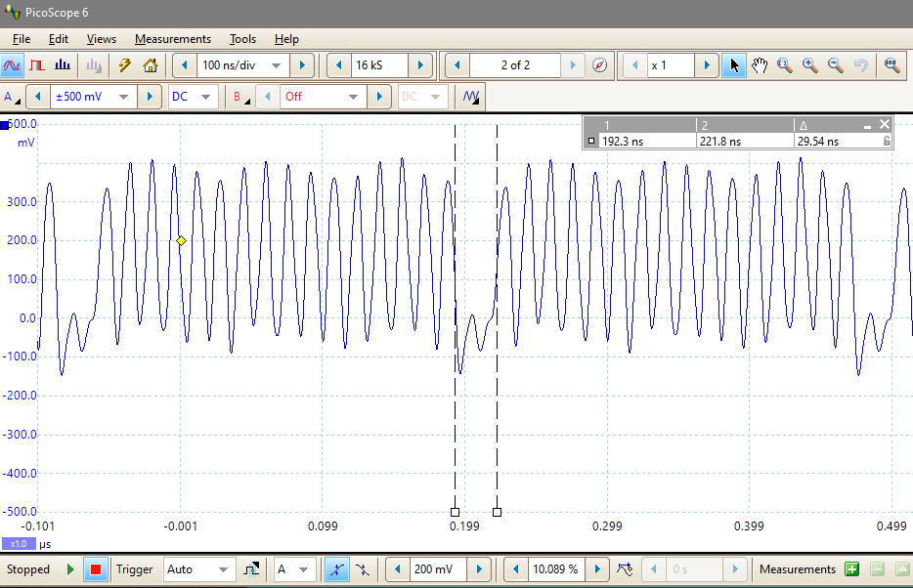The image size is (913, 588).
Task: Open the Tools menu
Action: click(x=242, y=39)
